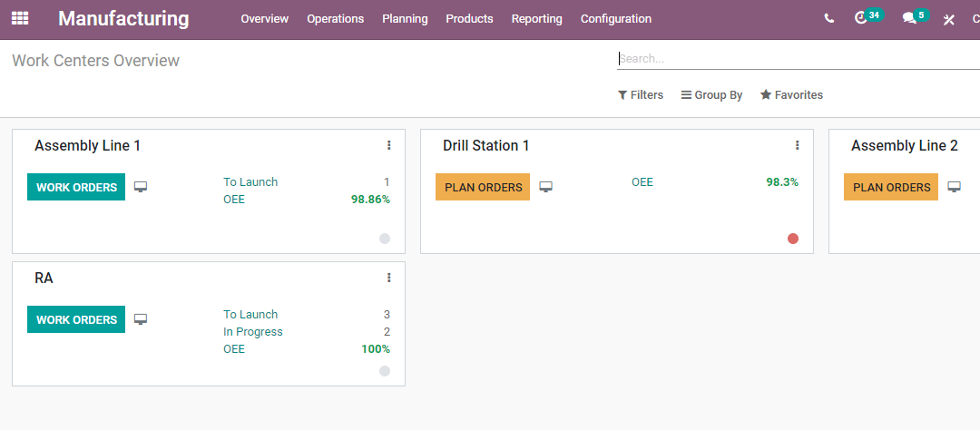Click Plan Orders button on Drill Station 1

483,188
